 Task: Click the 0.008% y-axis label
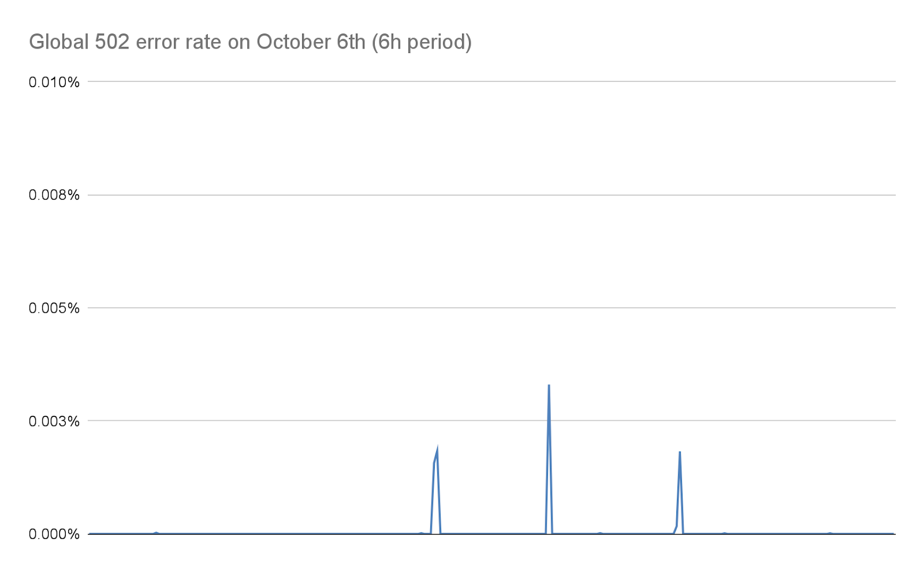[x=54, y=195]
